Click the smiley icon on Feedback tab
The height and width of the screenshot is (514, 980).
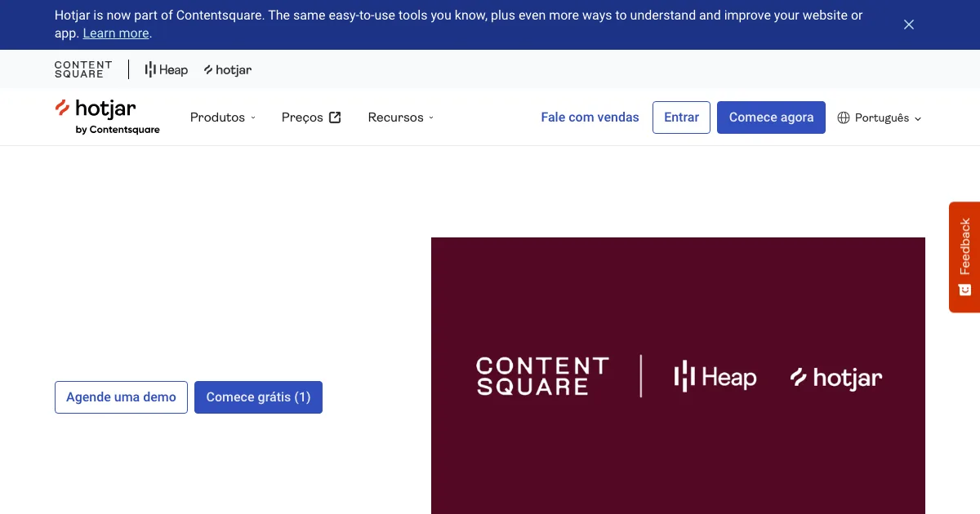[x=964, y=290]
